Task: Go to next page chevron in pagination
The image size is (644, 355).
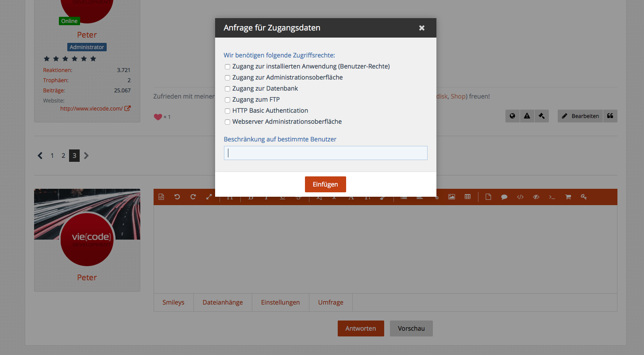Action: [86, 156]
